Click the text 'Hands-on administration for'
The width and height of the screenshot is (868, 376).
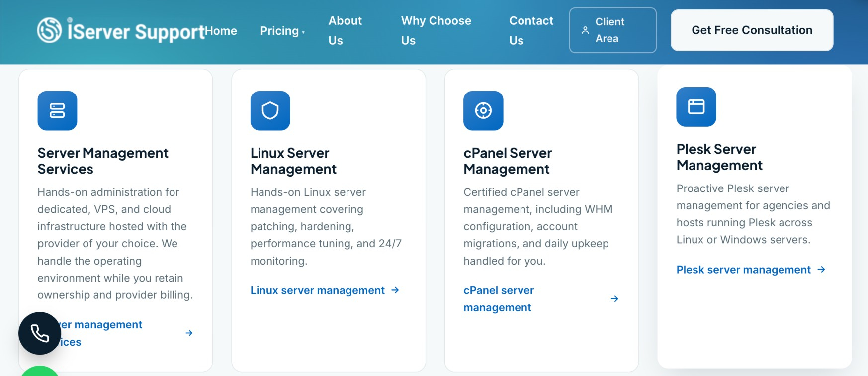click(108, 192)
